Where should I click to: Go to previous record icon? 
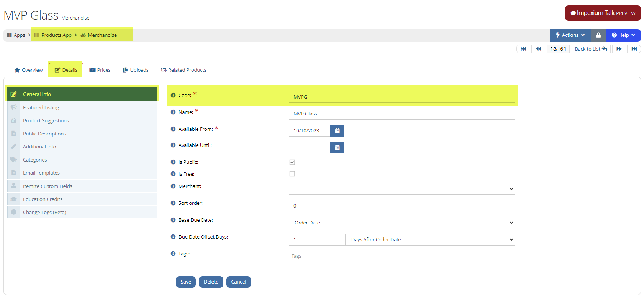click(x=538, y=49)
